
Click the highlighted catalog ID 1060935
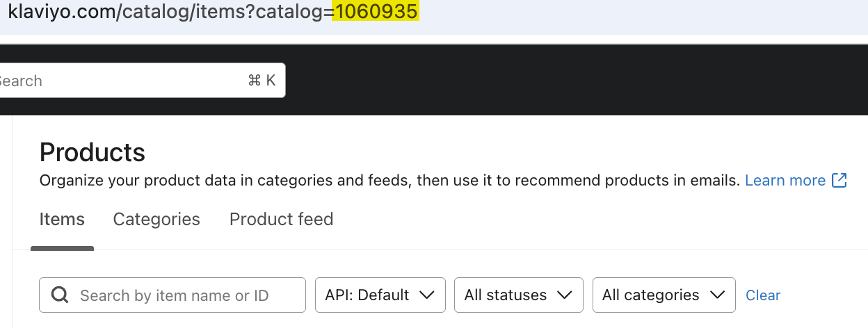coord(376,12)
